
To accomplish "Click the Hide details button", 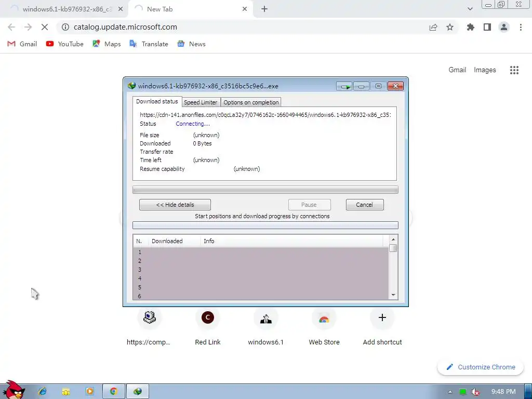I will point(175,205).
